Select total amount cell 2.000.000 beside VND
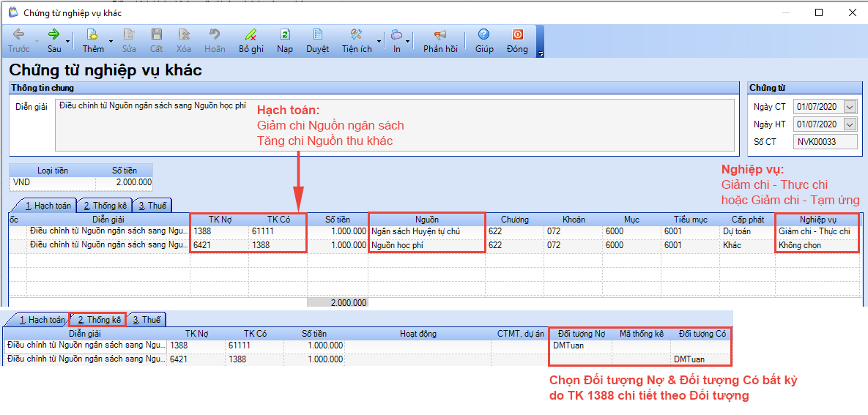 point(124,182)
